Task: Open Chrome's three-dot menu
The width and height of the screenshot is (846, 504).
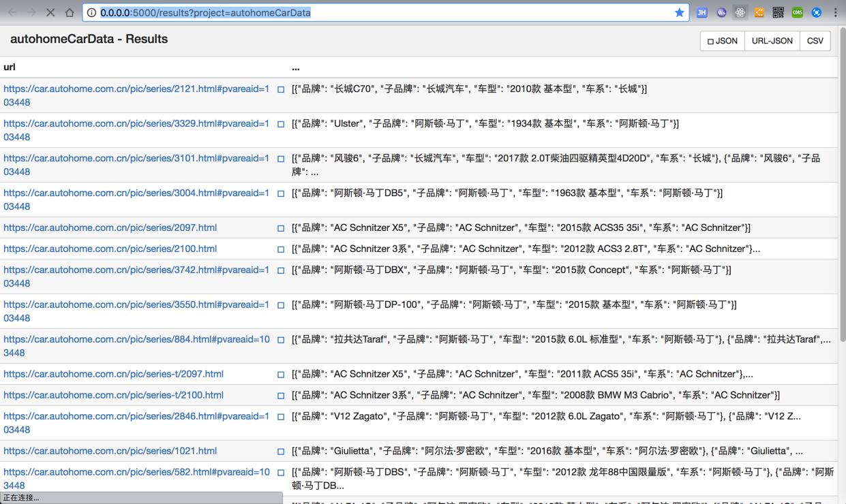Action: (x=835, y=12)
